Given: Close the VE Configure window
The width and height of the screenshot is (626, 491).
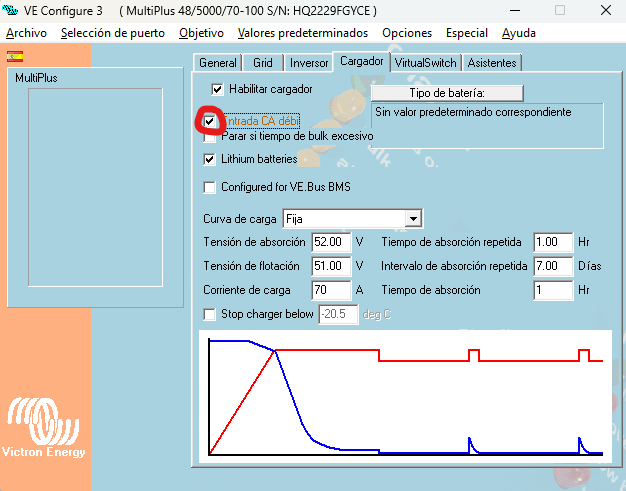Looking at the screenshot, I should coord(606,10).
